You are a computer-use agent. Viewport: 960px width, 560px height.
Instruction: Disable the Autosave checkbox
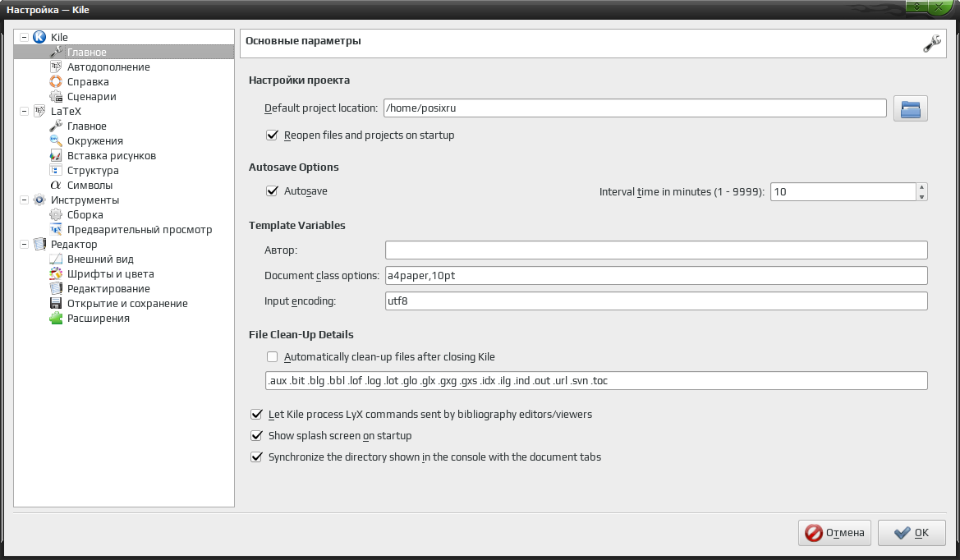point(273,191)
